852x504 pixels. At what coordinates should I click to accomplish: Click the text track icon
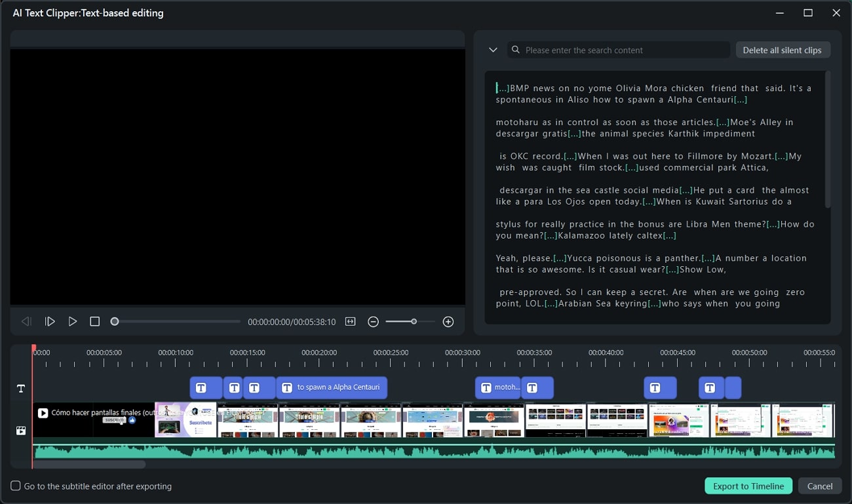(x=21, y=389)
